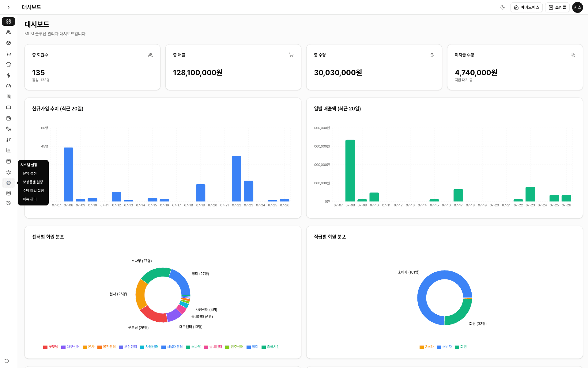588x368 pixels.
Task: Open the credit card icon in sidebar
Action: (9, 107)
